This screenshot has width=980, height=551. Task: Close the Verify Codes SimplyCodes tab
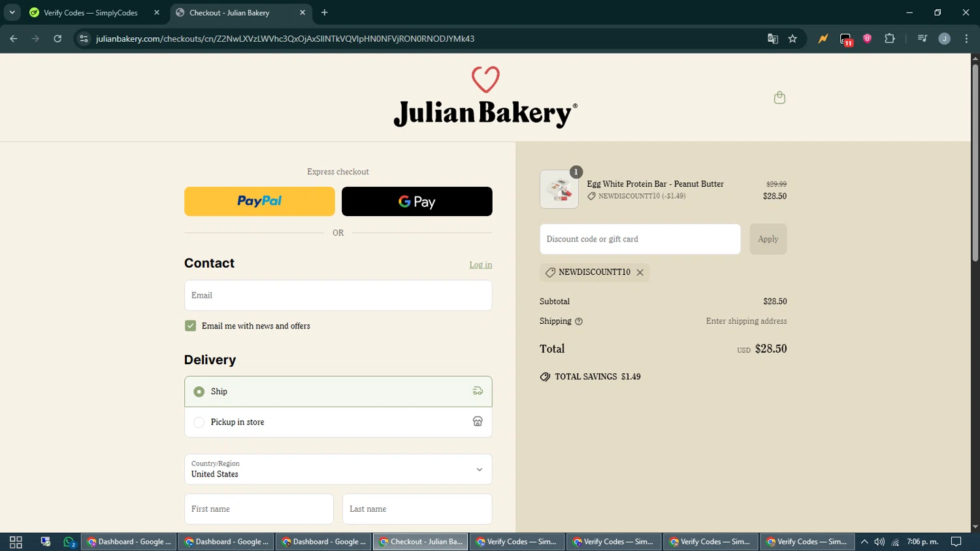[157, 12]
